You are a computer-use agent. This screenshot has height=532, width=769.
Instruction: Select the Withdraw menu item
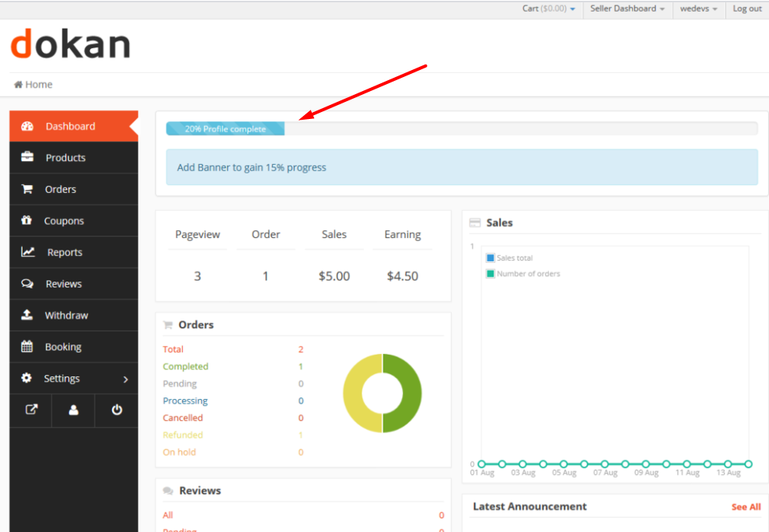click(x=74, y=315)
